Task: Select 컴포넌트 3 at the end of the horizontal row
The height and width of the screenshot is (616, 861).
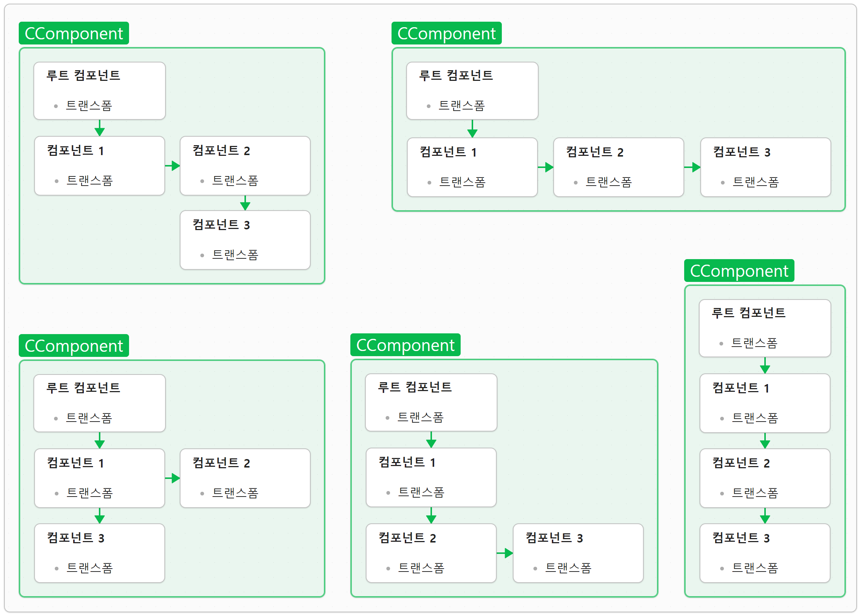Action: coord(765,167)
